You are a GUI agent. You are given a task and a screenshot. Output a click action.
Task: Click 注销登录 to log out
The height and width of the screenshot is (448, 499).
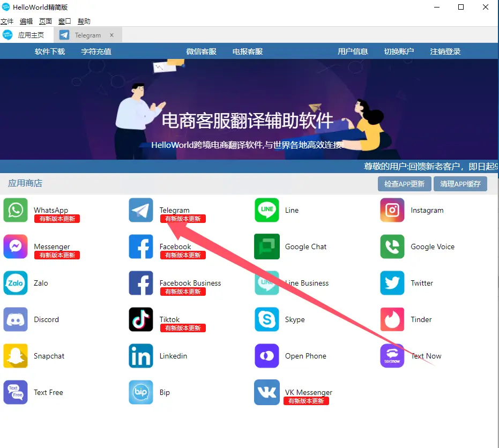click(x=445, y=51)
